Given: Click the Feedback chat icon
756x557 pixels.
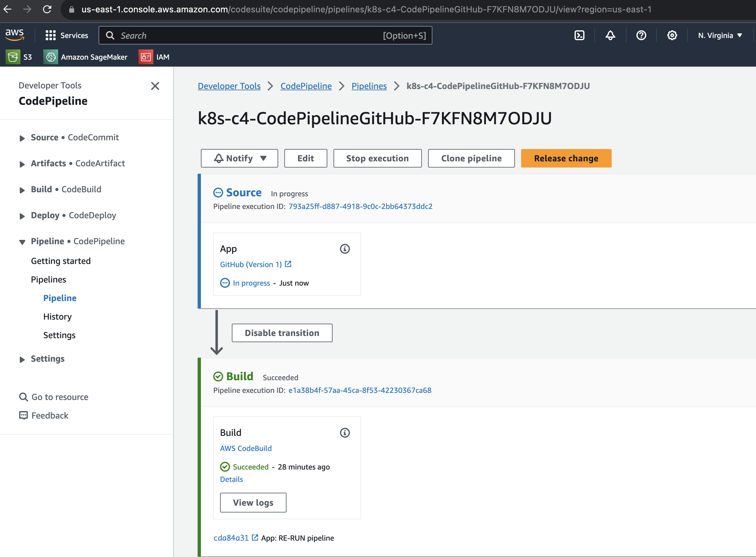Looking at the screenshot, I should point(23,415).
